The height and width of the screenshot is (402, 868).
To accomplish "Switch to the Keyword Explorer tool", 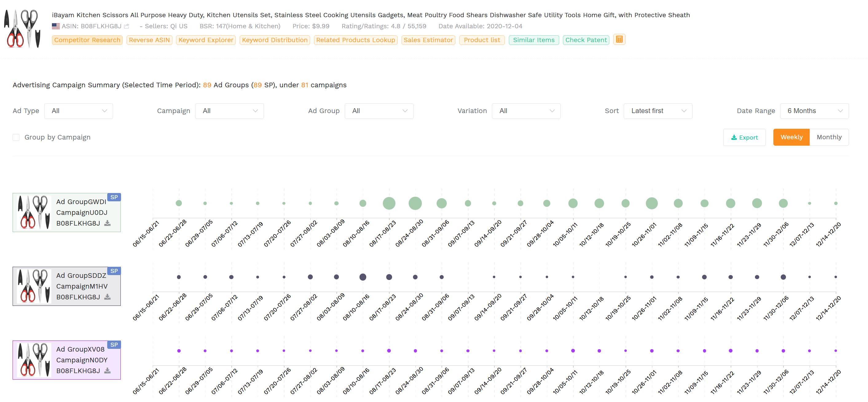I will tap(206, 40).
